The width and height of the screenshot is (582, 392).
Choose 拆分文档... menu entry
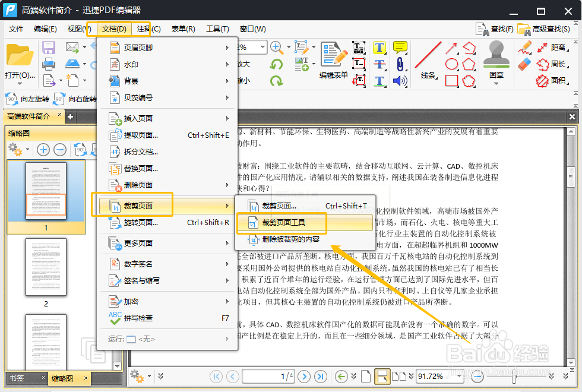[x=169, y=152]
